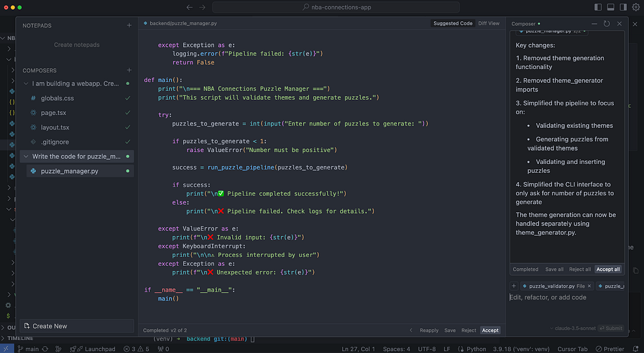Go to previous version with left chevron
The width and height of the screenshot is (644, 353).
411,330
